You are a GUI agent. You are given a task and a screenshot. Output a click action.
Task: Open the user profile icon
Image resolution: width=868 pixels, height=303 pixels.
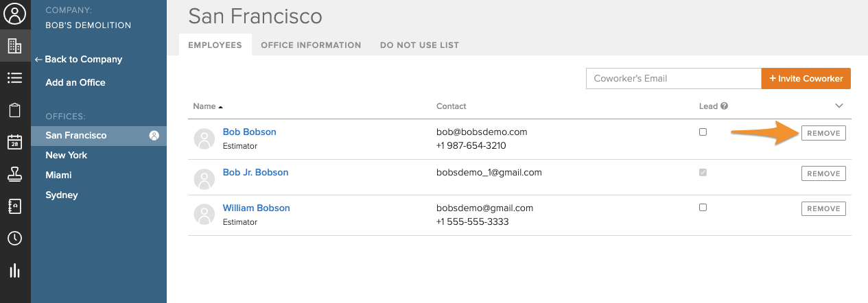coord(15,14)
